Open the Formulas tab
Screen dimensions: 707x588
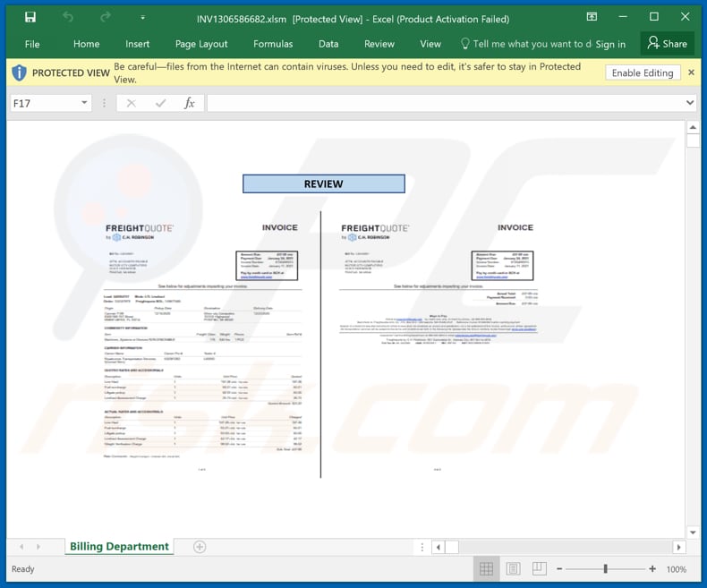click(x=273, y=44)
